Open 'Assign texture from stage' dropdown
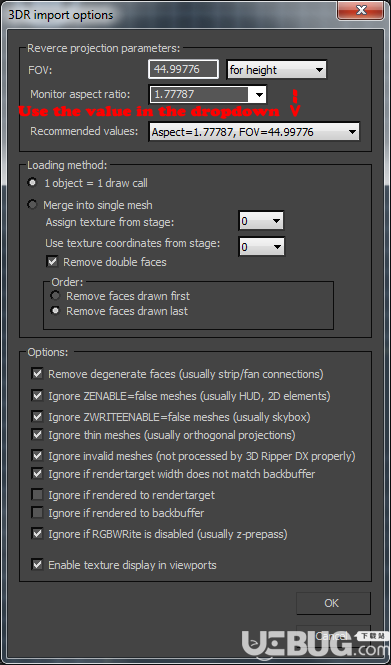 pyautogui.click(x=261, y=221)
